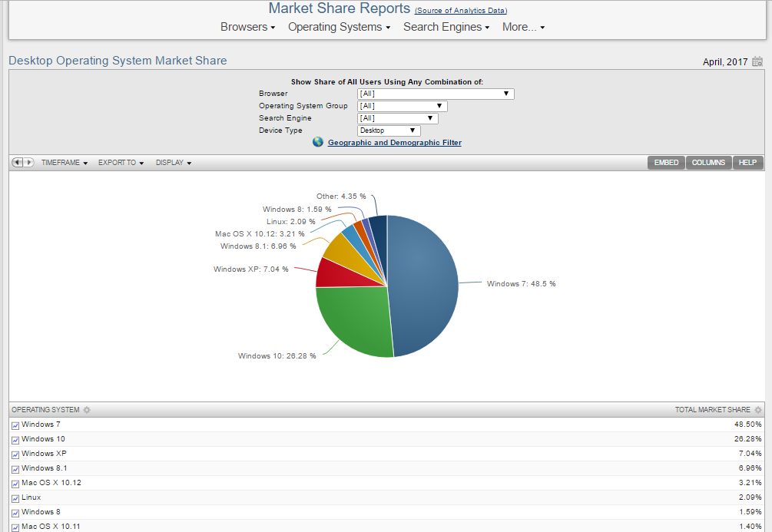Open Geographic and Demographic Filter link
772x532 pixels.
coord(394,143)
